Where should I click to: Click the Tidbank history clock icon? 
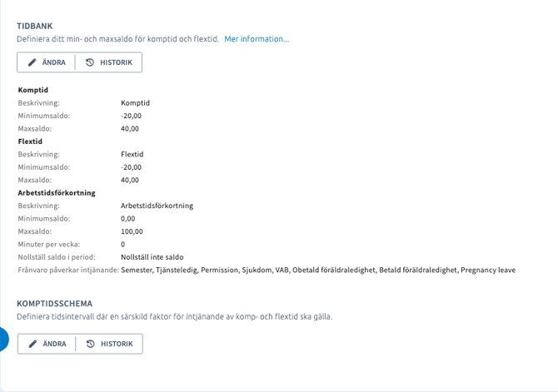(90, 62)
